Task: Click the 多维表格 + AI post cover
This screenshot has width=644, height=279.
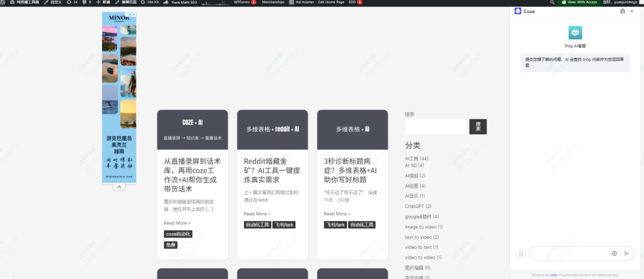Action: point(352,129)
